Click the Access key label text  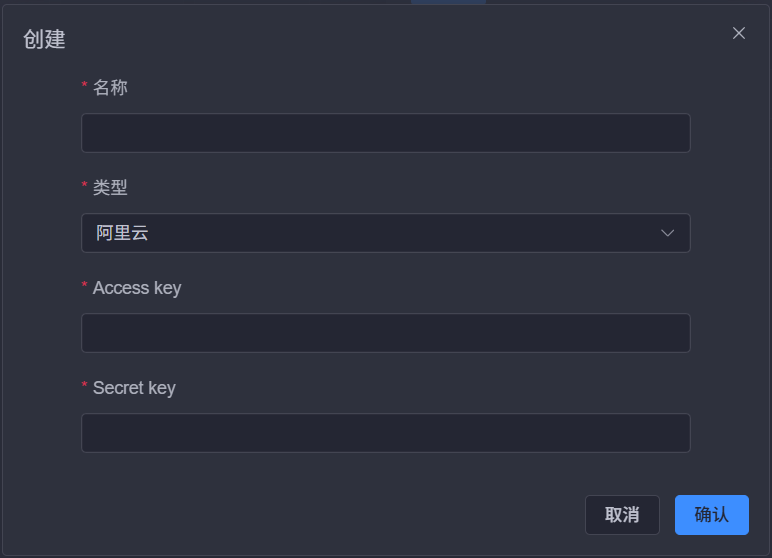click(137, 288)
